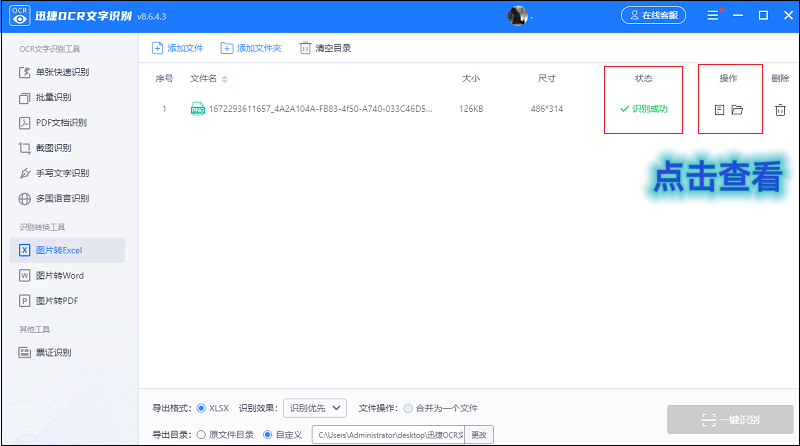The height and width of the screenshot is (446, 800).
Task: Open 批量识别 batch recognition
Action: click(x=45, y=97)
